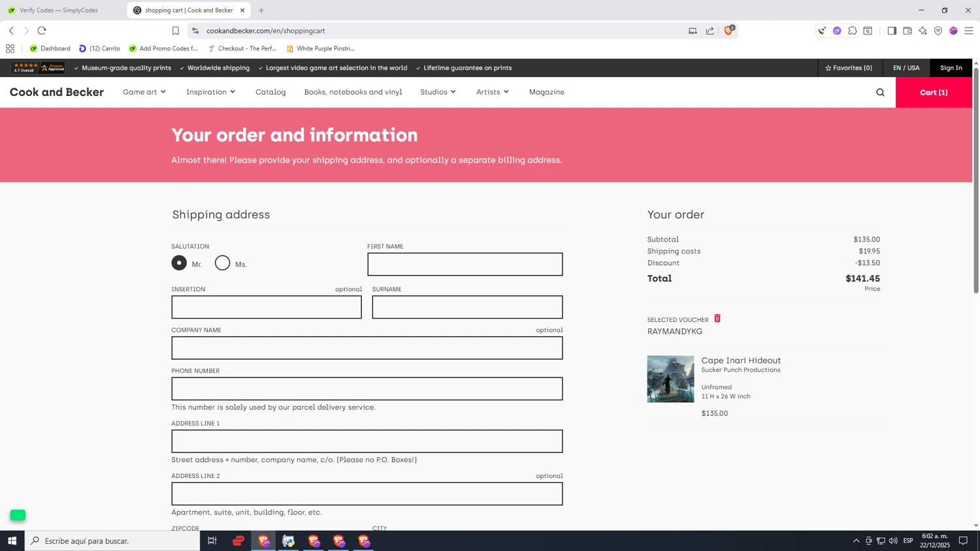Open Brave wallet icon
This screenshot has width=980, height=551.
(x=907, y=31)
